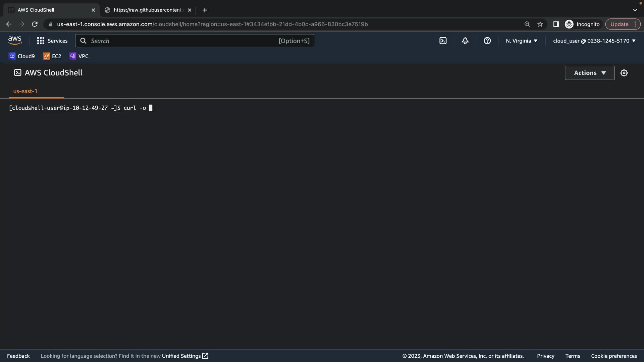Image resolution: width=644 pixels, height=362 pixels.
Task: Select the us-east-1 terminal tab
Action: (x=25, y=91)
